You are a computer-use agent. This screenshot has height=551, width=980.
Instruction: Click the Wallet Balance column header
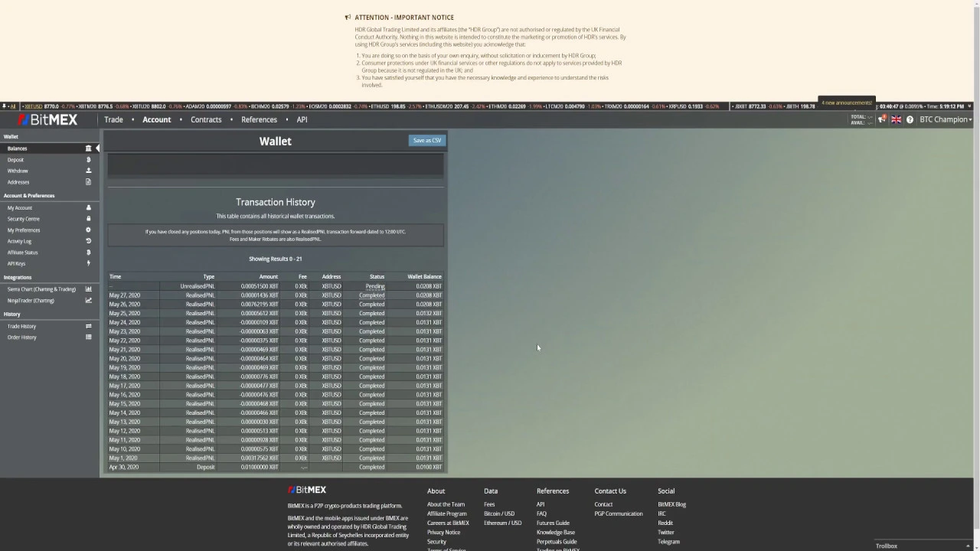coord(424,276)
